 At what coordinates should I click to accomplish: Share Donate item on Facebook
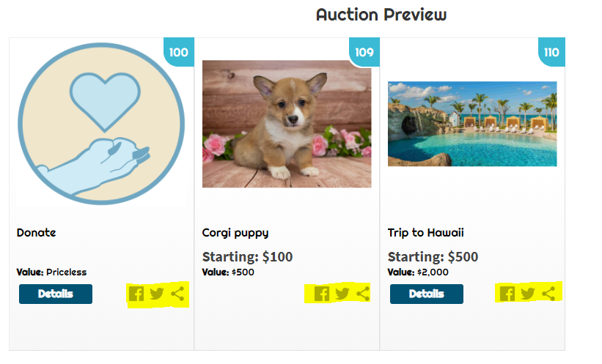(136, 294)
